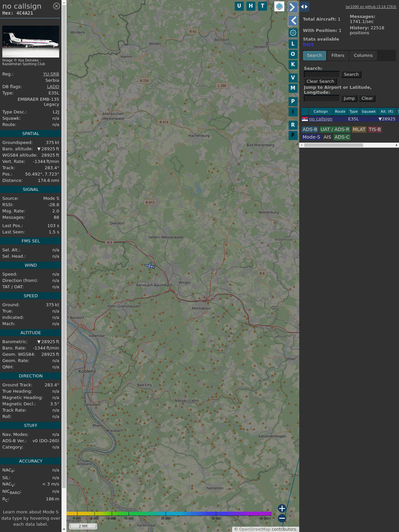
Task: Switch to the Filters tab
Action: (337, 56)
